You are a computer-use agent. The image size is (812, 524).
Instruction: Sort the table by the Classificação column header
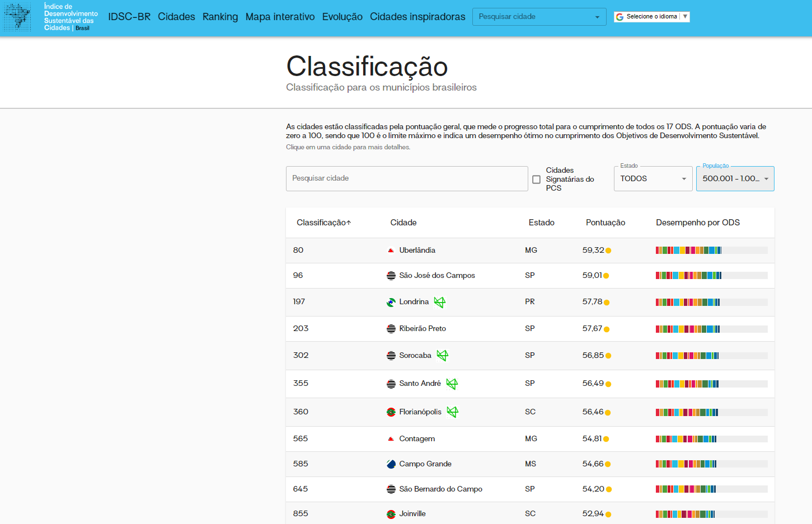coord(323,223)
